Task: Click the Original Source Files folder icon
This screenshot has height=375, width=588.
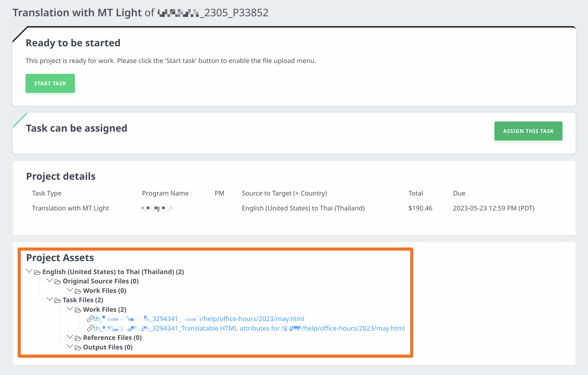Action: (x=58, y=282)
